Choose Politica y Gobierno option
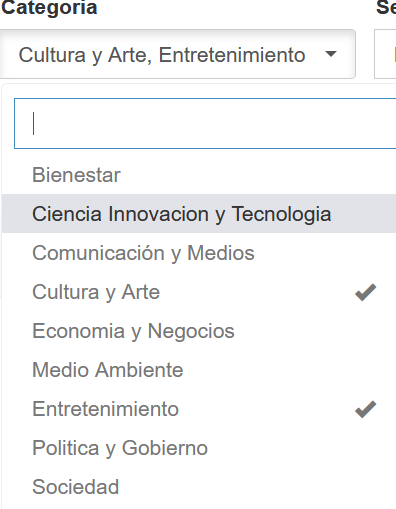Screen dimensions: 396x509 click(199, 448)
